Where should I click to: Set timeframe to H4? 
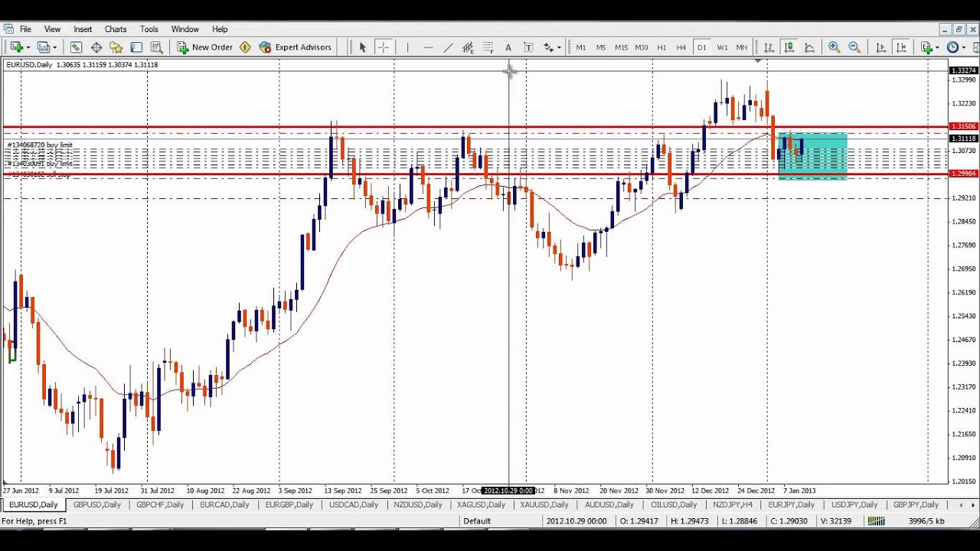coord(681,47)
